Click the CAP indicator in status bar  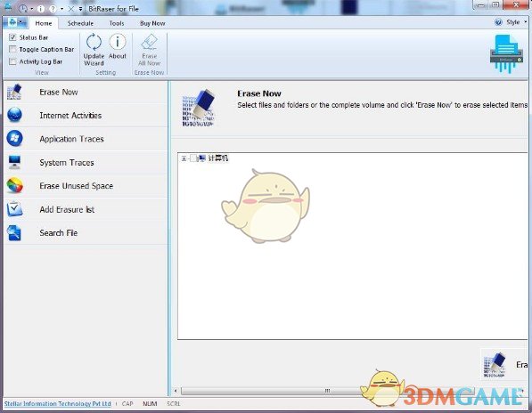(x=127, y=403)
